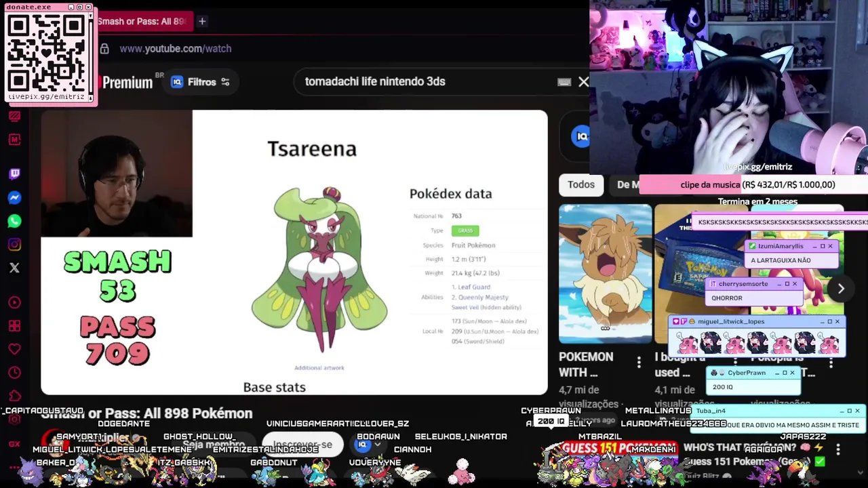This screenshot has width=868, height=488.
Task: Click the red M sidebar icon
Action: (x=14, y=140)
